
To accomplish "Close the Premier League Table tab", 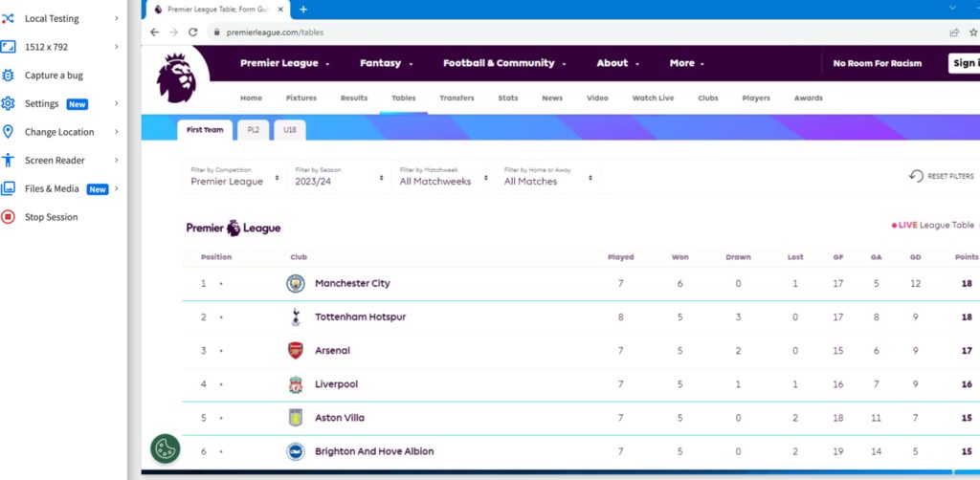I will point(280,10).
